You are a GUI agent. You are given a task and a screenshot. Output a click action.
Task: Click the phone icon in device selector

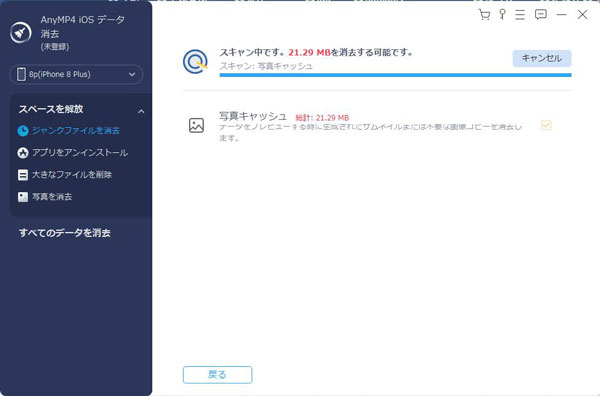pos(21,74)
